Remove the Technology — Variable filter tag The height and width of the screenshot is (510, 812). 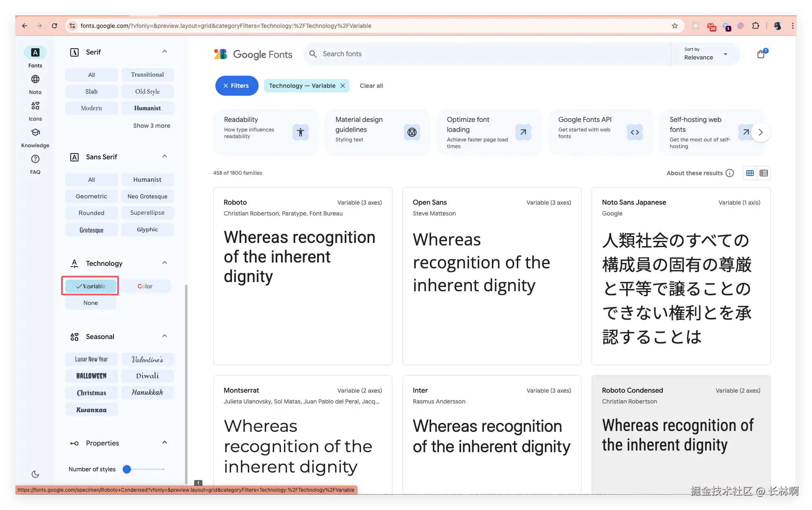(x=343, y=86)
